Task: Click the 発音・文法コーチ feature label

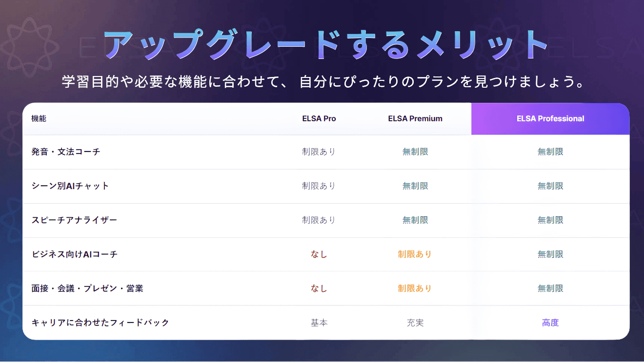Action: pyautogui.click(x=66, y=152)
